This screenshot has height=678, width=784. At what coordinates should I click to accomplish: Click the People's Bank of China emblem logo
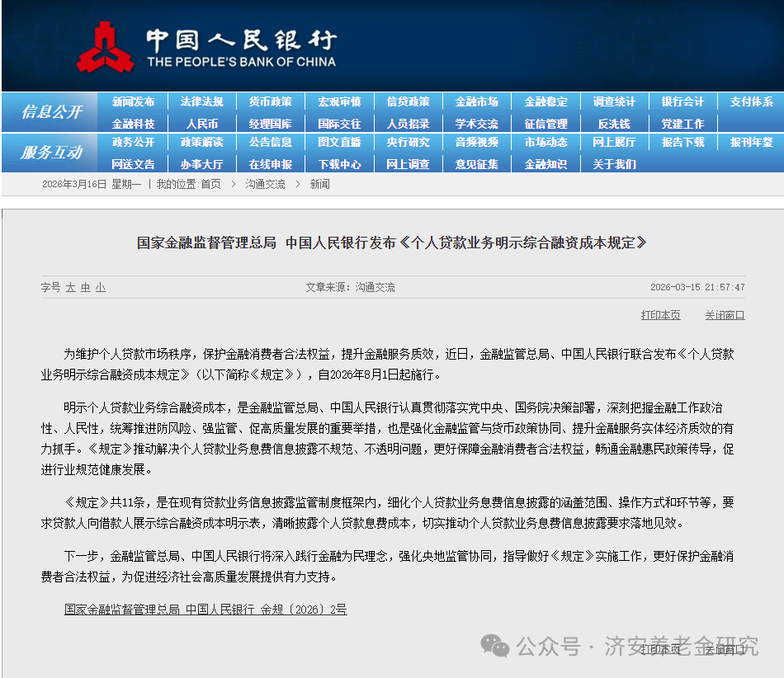[105, 47]
